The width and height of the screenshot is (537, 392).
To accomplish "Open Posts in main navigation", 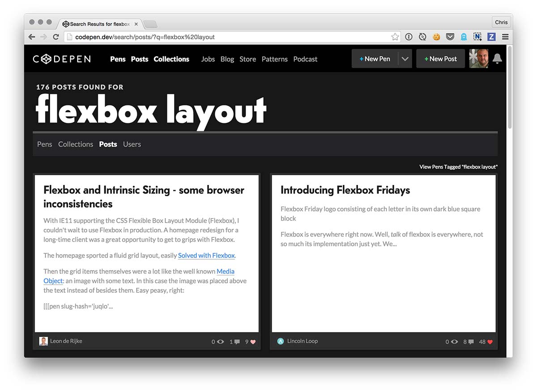I will [140, 59].
